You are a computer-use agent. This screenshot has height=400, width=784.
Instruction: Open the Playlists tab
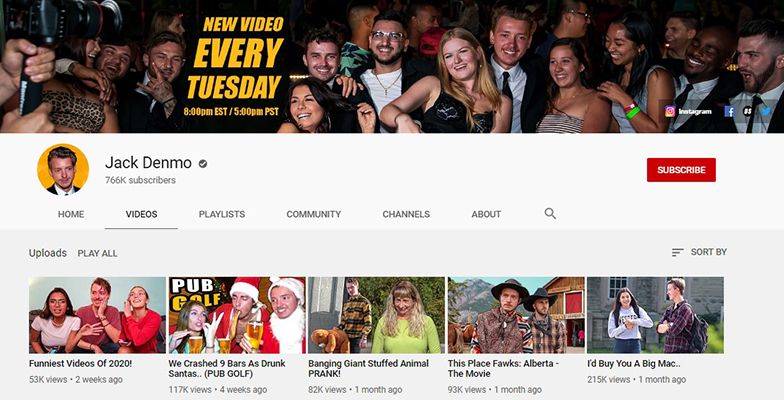click(x=221, y=214)
